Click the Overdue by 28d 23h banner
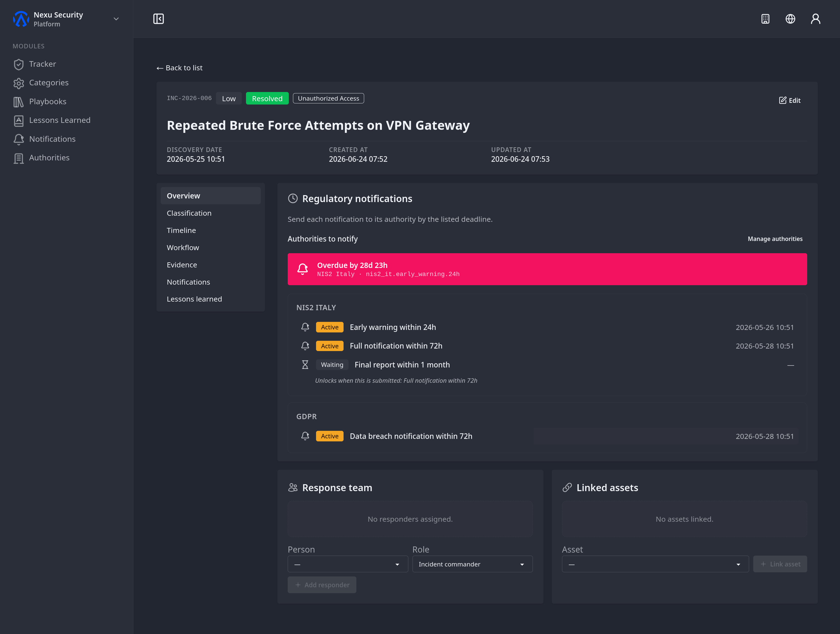This screenshot has height=634, width=840. click(547, 269)
